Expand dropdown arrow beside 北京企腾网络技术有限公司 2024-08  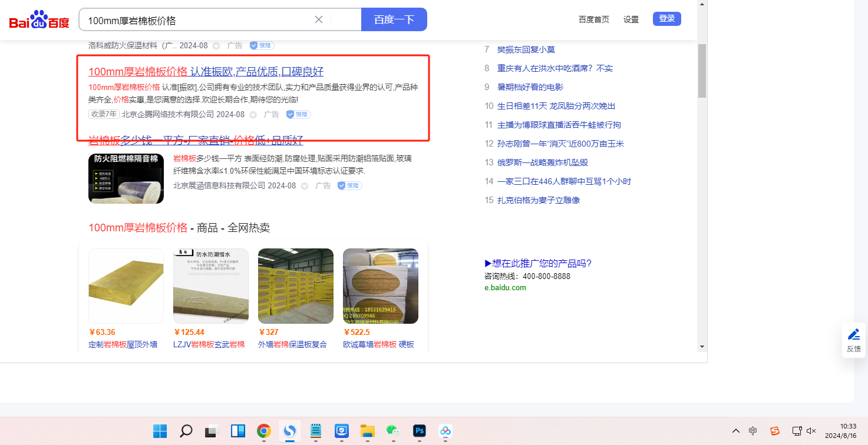[253, 115]
